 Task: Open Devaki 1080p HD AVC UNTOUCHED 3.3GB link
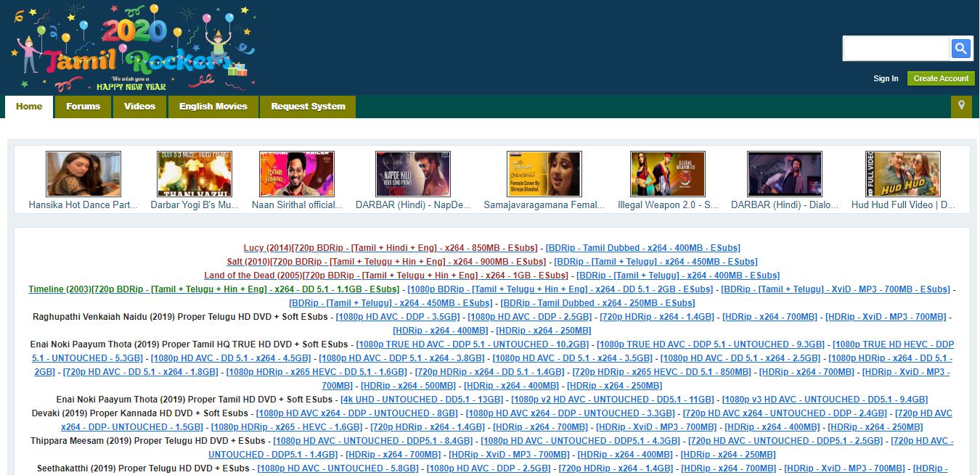click(x=571, y=413)
